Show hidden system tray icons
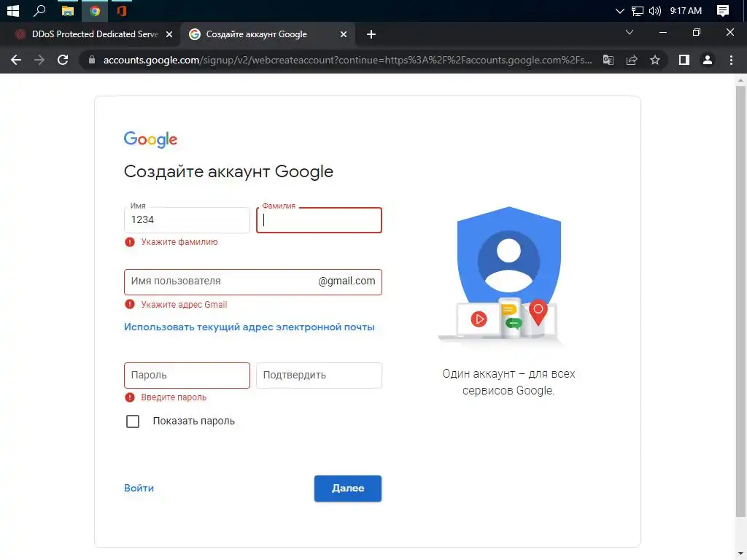Screen dimensions: 747x560 pos(619,10)
